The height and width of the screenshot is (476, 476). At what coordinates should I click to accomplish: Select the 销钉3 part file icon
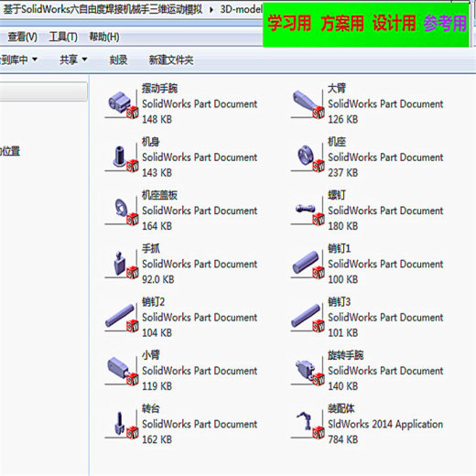coord(308,318)
